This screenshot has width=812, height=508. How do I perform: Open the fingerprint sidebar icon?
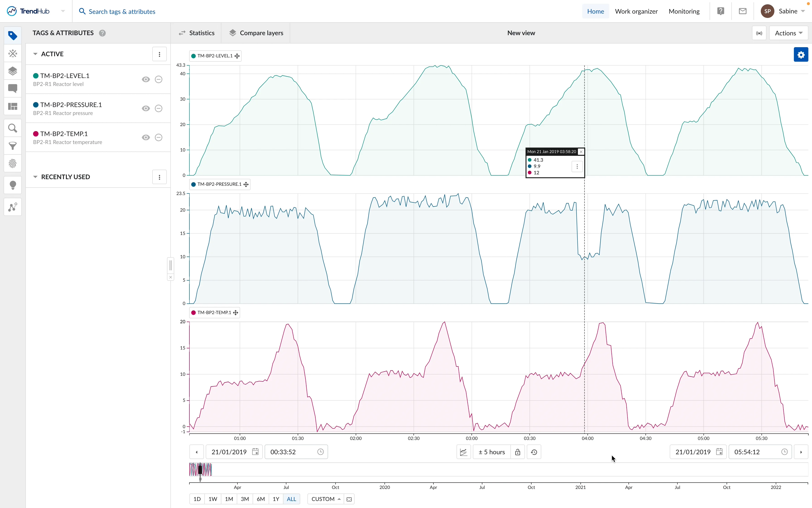[13, 164]
